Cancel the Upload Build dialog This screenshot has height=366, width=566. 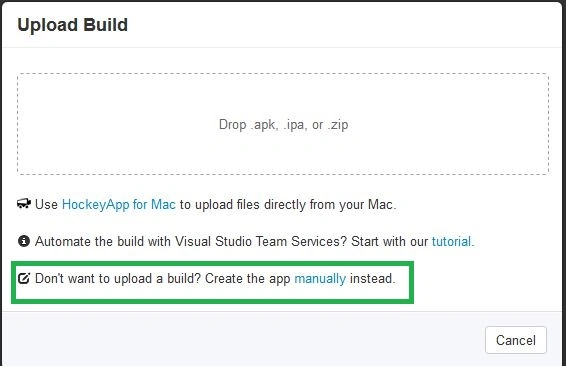516,340
